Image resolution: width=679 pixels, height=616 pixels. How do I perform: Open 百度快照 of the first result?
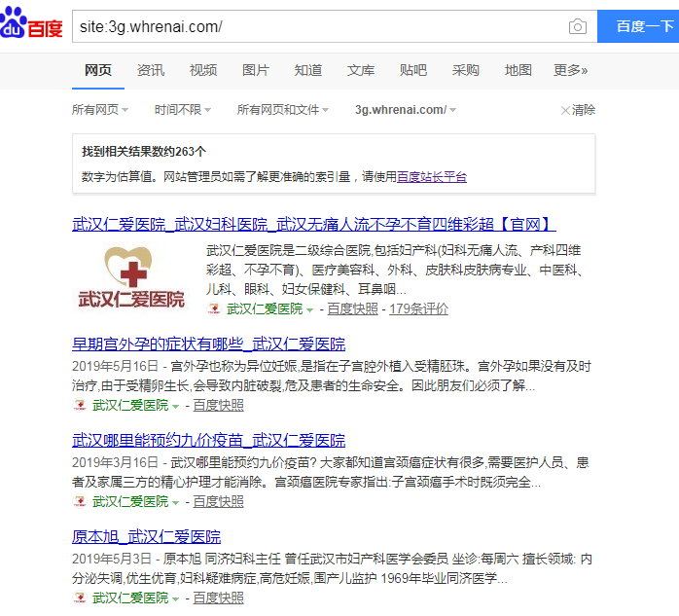pyautogui.click(x=352, y=308)
